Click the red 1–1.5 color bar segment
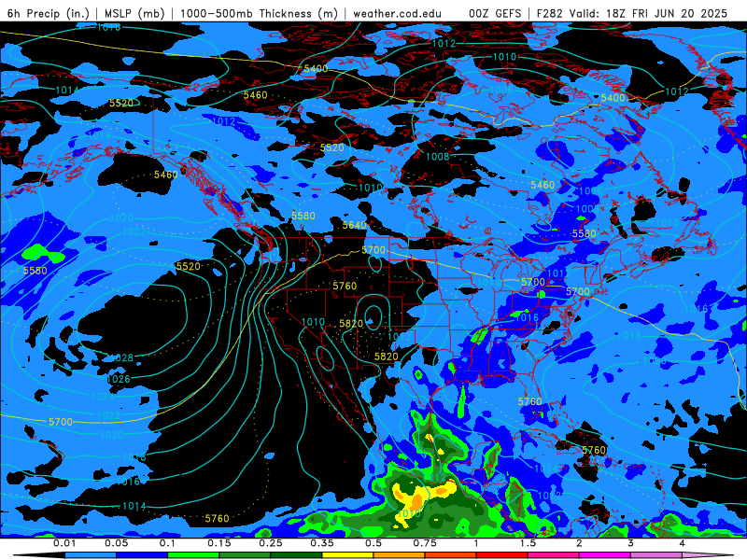The image size is (747, 560). click(502, 555)
